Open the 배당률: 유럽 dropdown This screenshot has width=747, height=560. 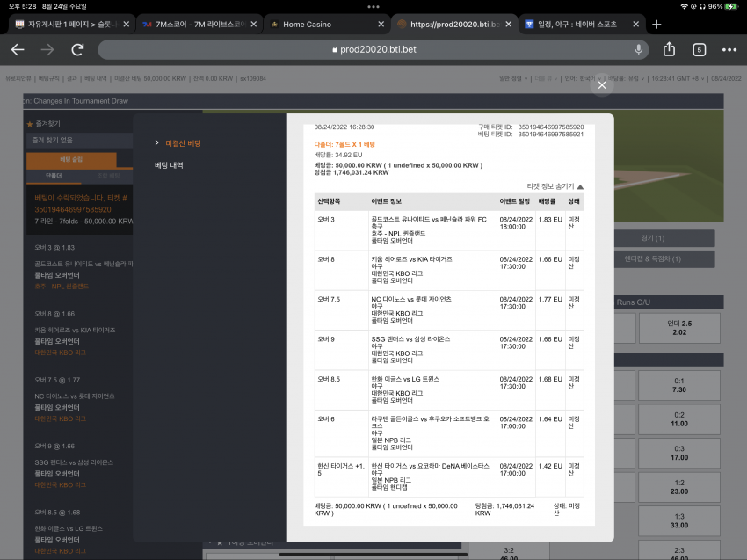[x=626, y=78]
